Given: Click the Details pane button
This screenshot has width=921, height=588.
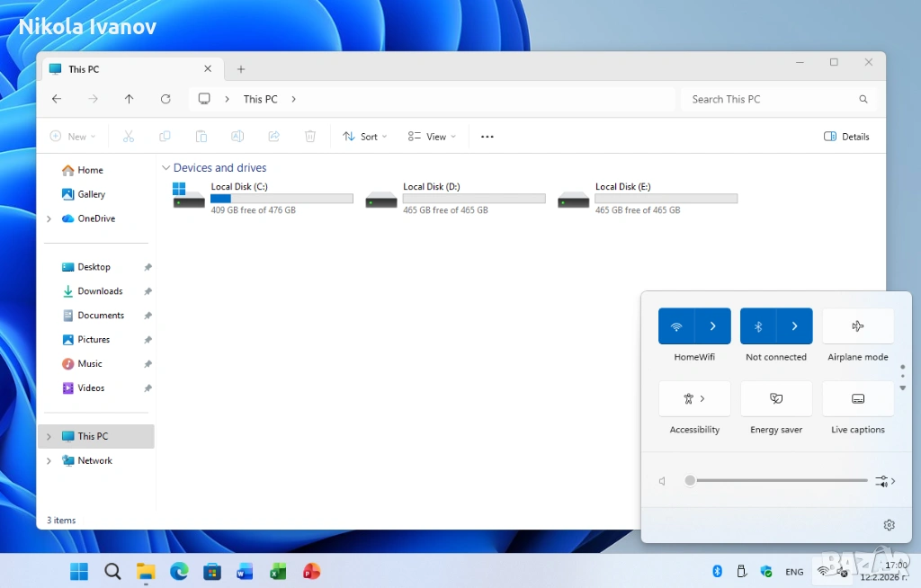Looking at the screenshot, I should coord(846,137).
